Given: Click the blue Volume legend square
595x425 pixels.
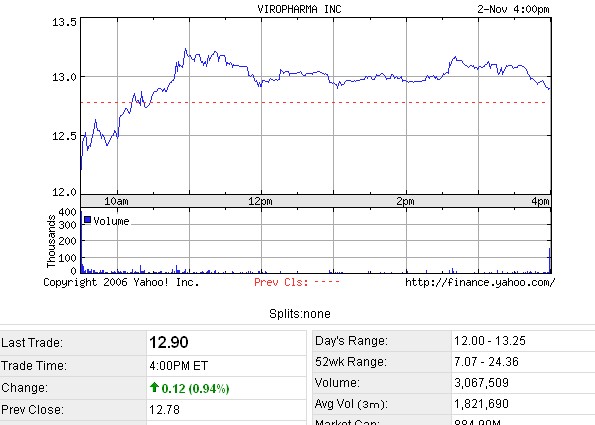Looking at the screenshot, I should point(87,220).
